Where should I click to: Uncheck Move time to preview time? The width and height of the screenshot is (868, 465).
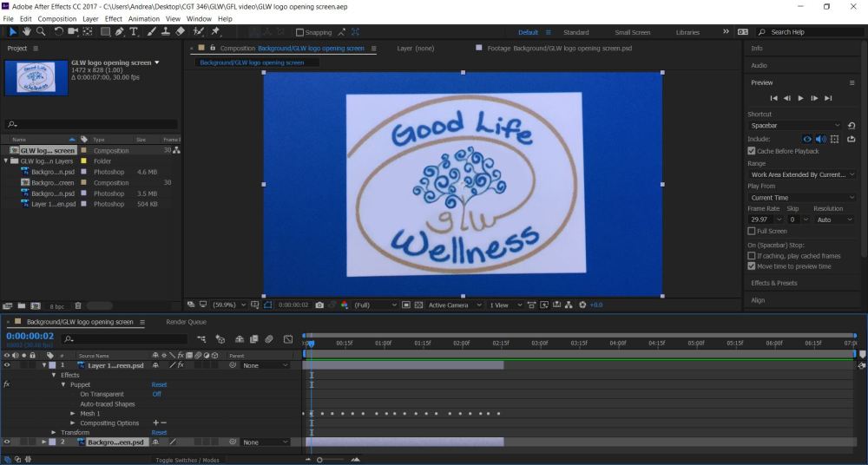[751, 266]
